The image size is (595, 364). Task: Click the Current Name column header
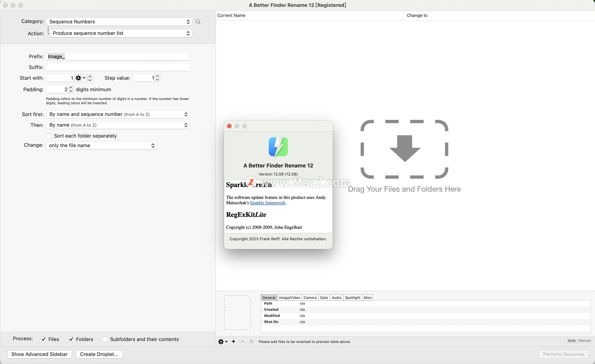[310, 15]
